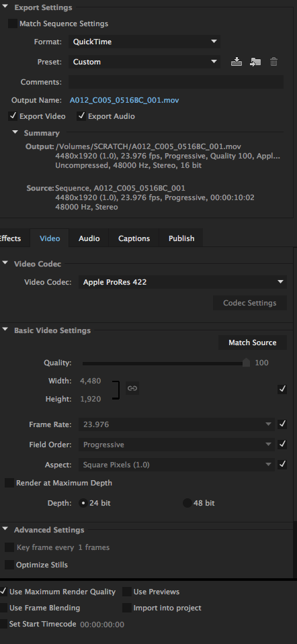Click the Save Preset icon
The height and width of the screenshot is (644, 297).
[237, 62]
